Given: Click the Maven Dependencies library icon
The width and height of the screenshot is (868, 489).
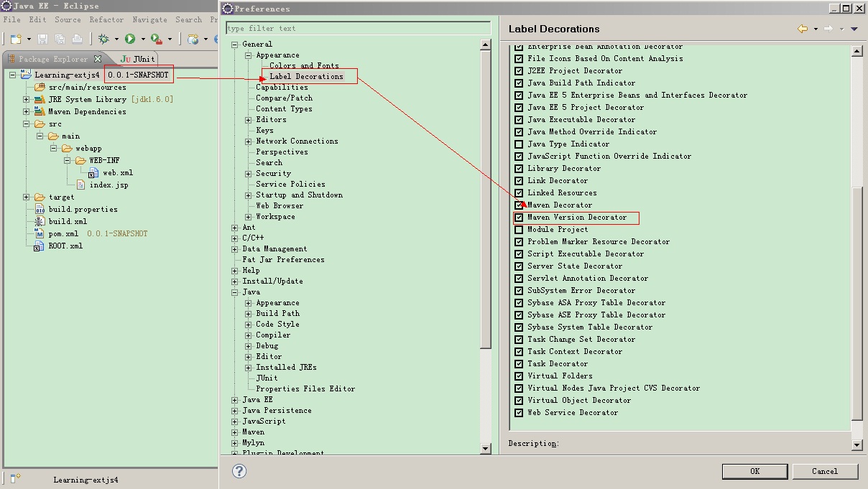Looking at the screenshot, I should click(40, 111).
